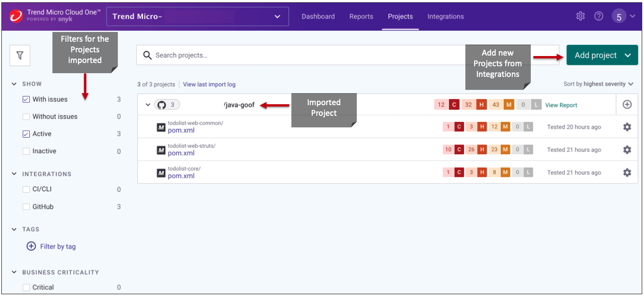
Task: Collapse the java-goof project group
Action: [x=148, y=105]
